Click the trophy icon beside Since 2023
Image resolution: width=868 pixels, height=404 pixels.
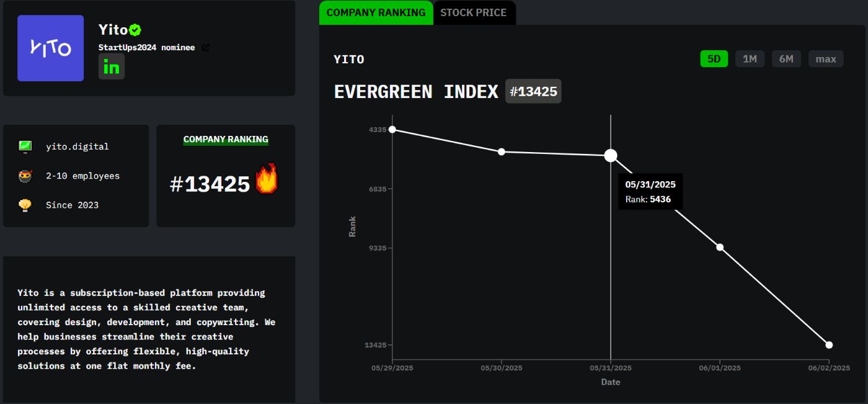coord(25,205)
